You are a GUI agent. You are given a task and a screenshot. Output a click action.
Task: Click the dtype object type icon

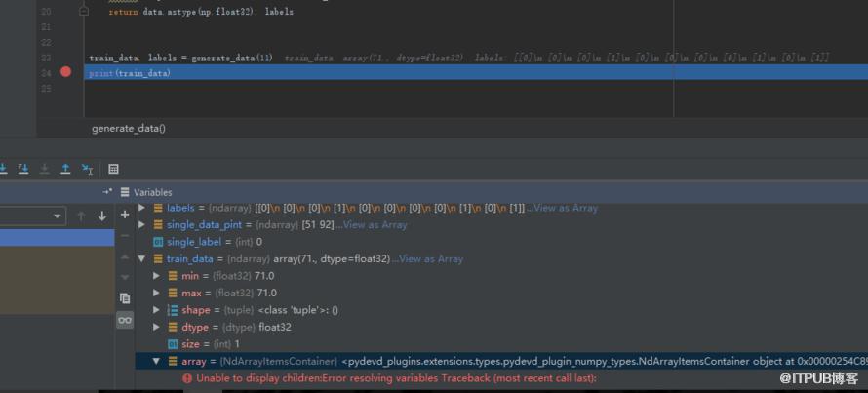(173, 327)
